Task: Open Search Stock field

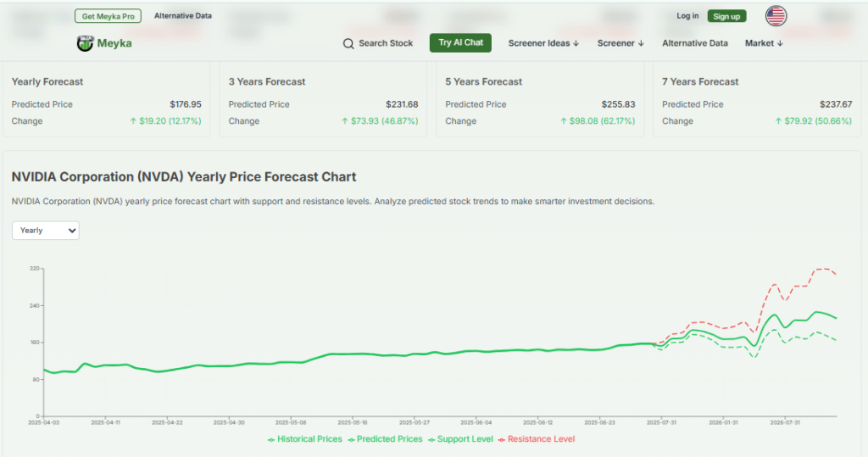Action: [x=378, y=43]
